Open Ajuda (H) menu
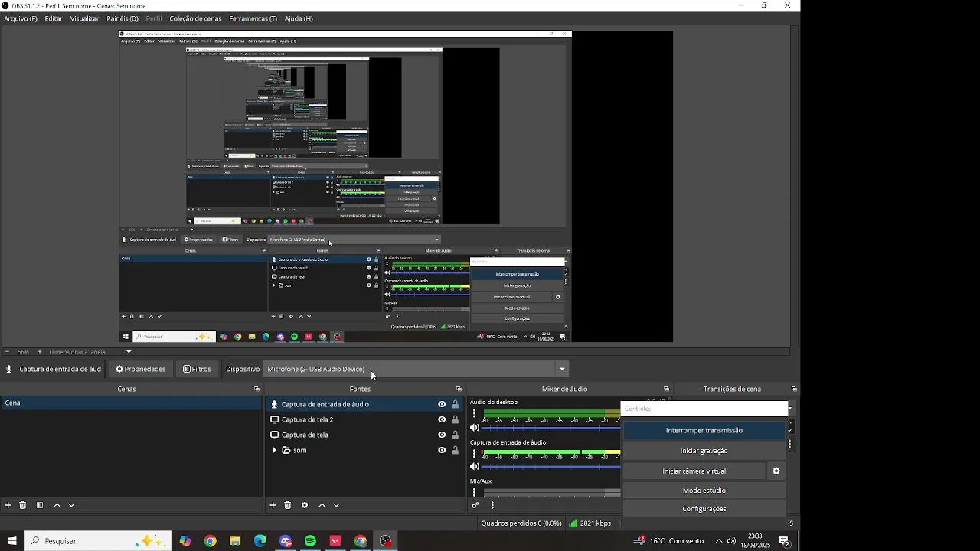 299,18
